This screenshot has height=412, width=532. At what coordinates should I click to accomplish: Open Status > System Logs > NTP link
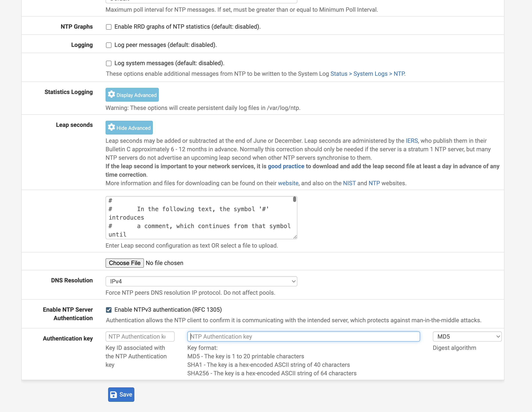click(x=367, y=74)
